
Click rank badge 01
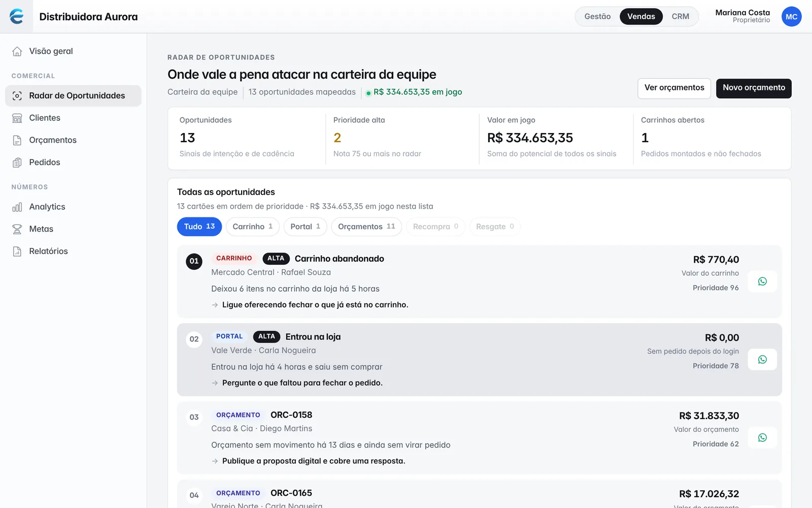(x=194, y=261)
